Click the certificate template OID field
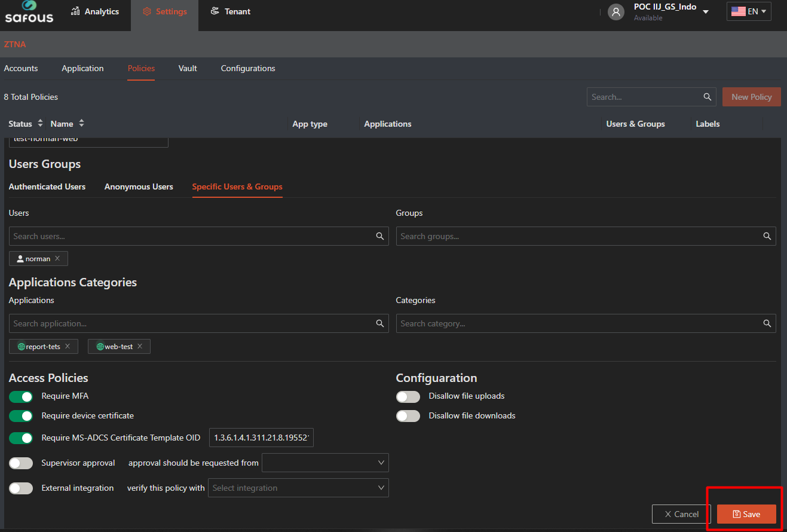This screenshot has height=532, width=787. tap(261, 438)
